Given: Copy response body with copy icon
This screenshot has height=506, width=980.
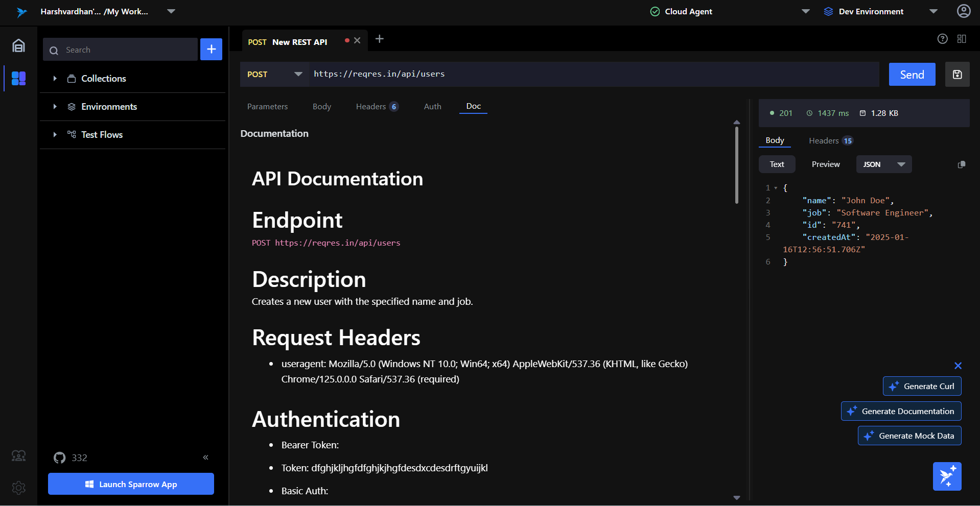Looking at the screenshot, I should point(961,164).
